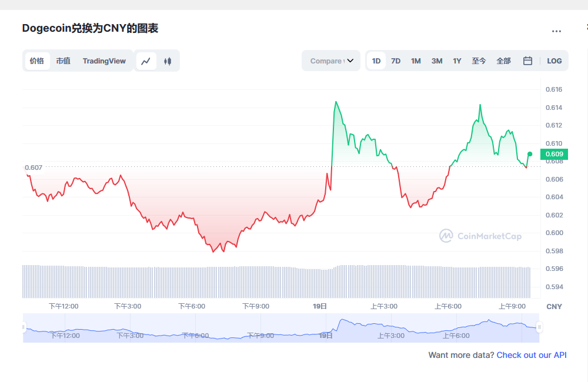Image resolution: width=588 pixels, height=382 pixels.
Task: Click the 0.616 price axis label
Action: [x=554, y=89]
